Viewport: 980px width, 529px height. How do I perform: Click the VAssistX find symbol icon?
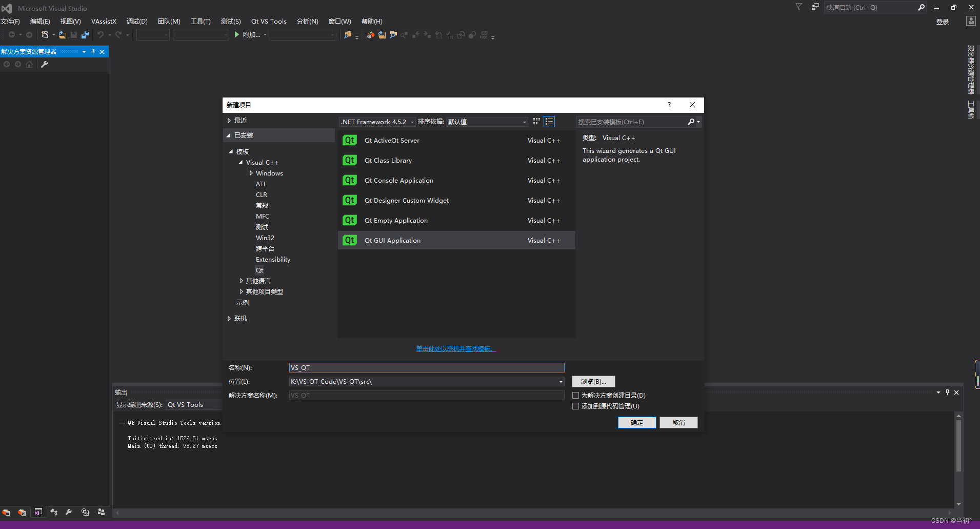pos(393,35)
